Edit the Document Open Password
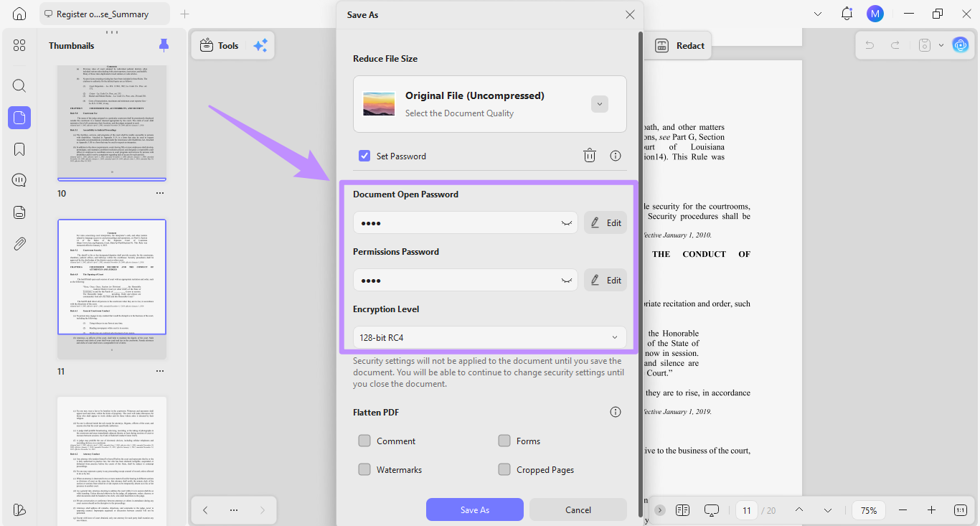 [x=606, y=222]
